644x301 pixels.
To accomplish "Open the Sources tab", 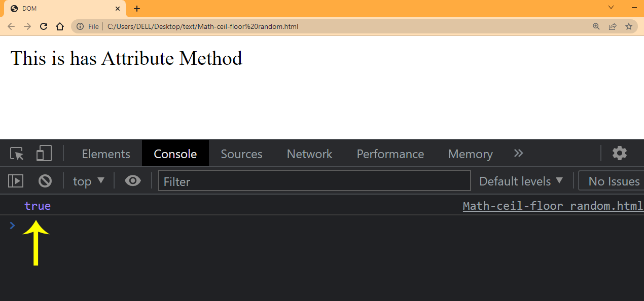I will [x=241, y=154].
